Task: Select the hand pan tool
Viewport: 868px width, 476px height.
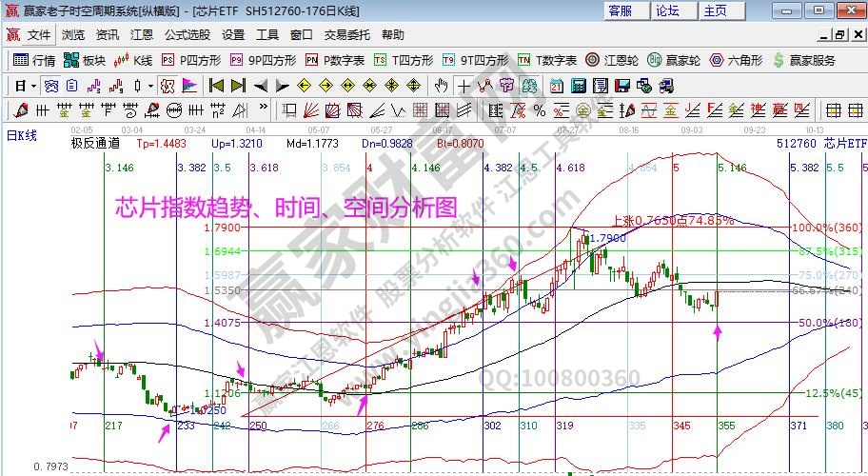Action: click(x=441, y=85)
